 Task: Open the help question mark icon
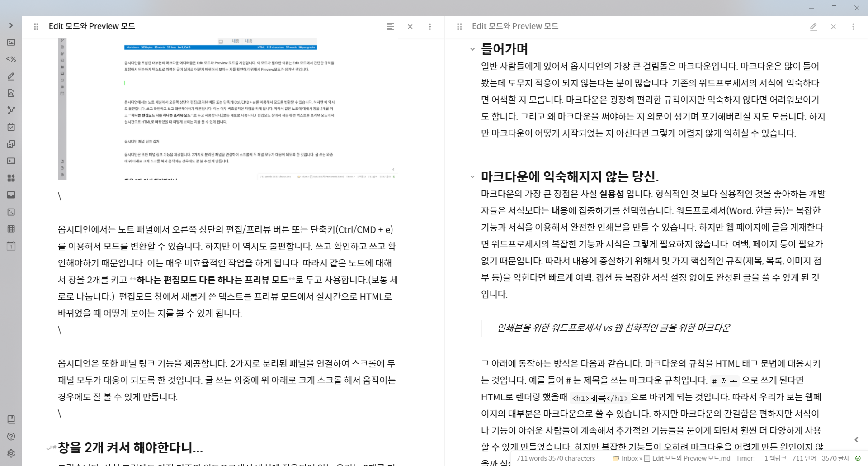[11, 437]
